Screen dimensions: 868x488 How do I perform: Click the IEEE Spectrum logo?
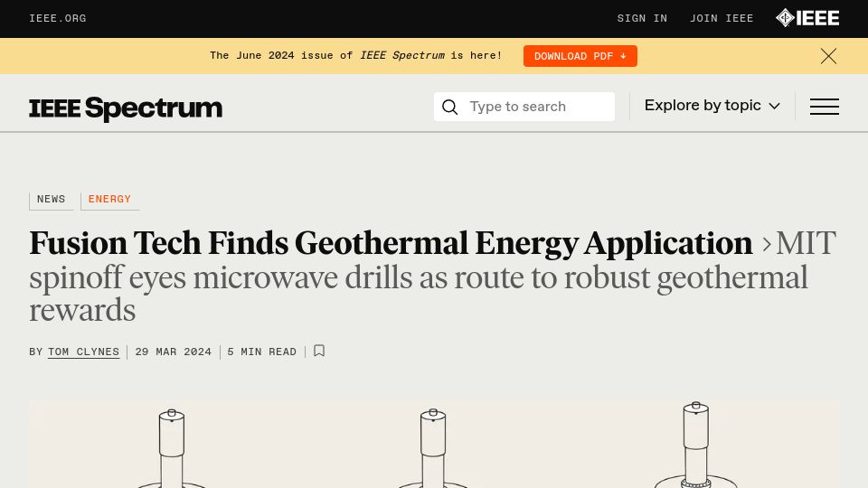click(x=126, y=108)
